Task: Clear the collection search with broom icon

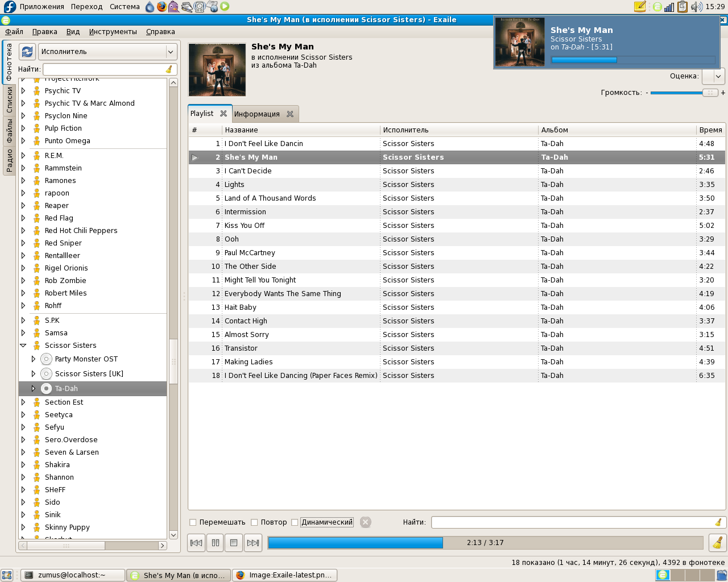Action: click(x=169, y=69)
